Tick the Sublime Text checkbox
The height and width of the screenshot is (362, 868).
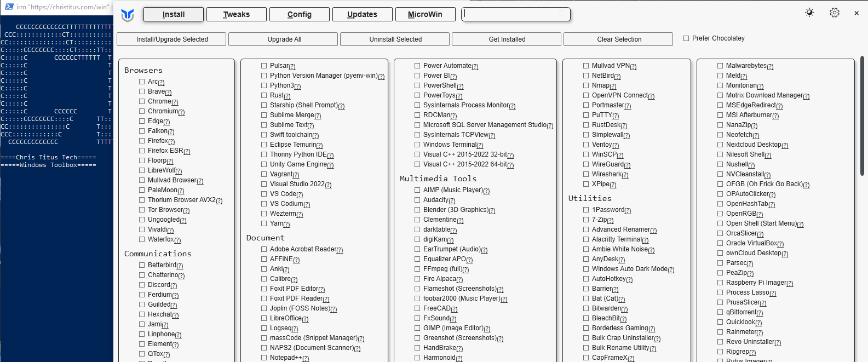pos(264,125)
